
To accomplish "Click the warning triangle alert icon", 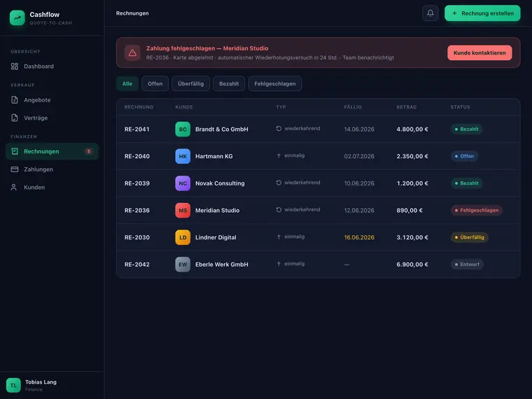I will (132, 53).
